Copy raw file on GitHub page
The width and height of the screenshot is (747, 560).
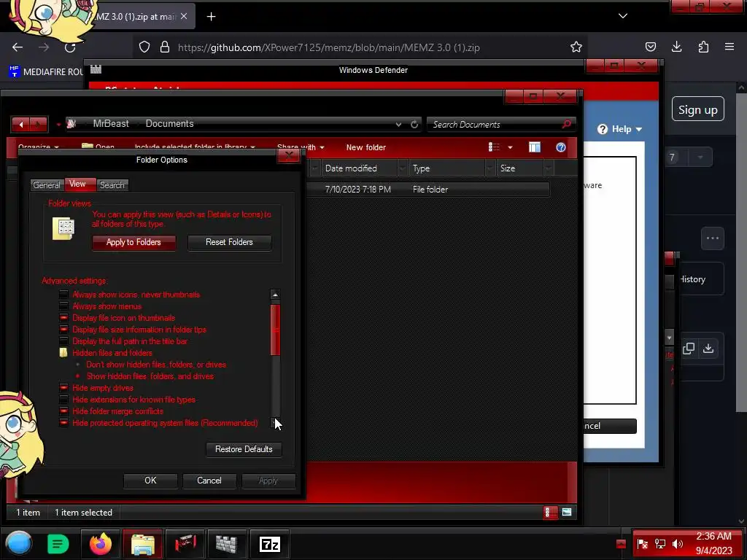pyautogui.click(x=689, y=348)
